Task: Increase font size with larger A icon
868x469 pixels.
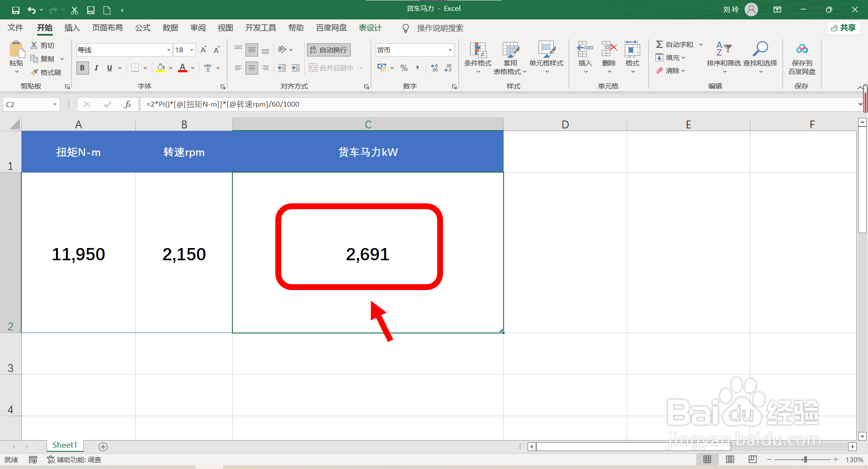Action: tap(203, 50)
